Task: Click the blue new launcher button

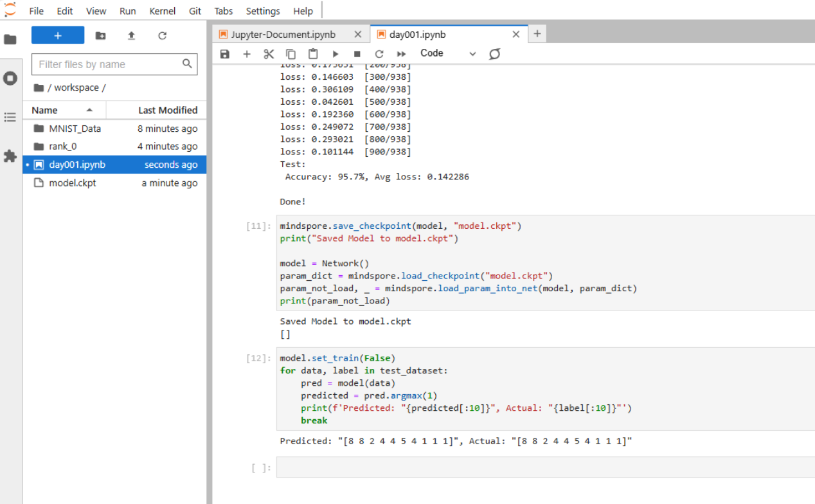Action: point(58,35)
